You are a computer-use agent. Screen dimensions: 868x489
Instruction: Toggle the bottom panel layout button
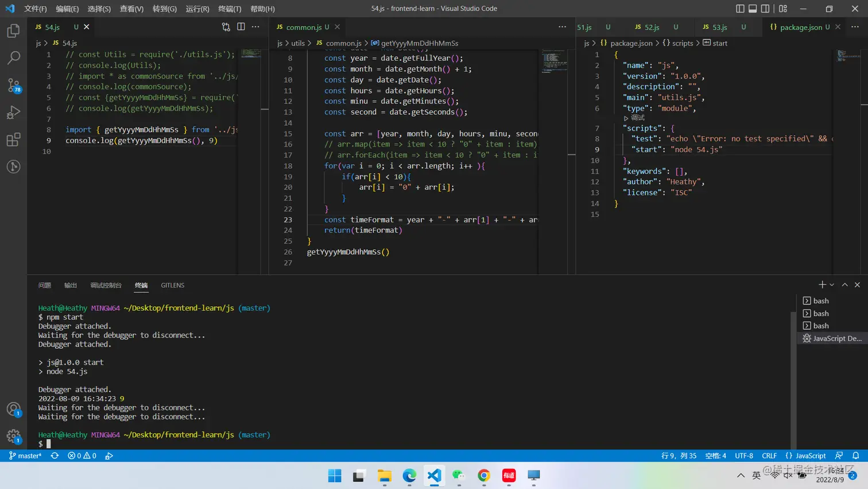[753, 9]
